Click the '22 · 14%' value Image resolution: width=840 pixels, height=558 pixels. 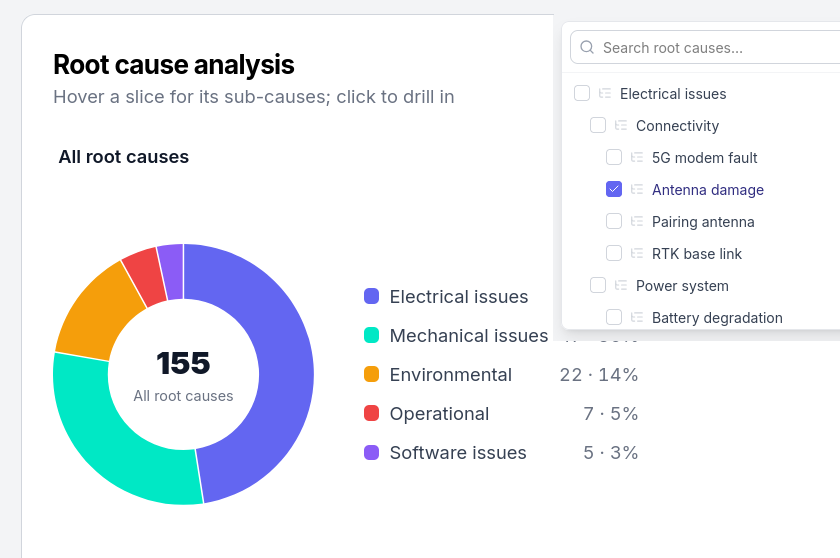click(599, 375)
